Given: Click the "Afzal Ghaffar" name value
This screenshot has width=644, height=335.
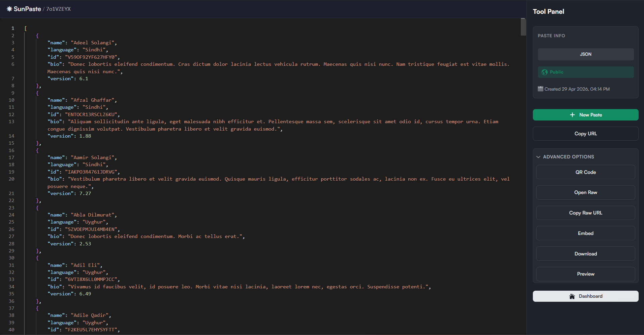Looking at the screenshot, I should click(x=92, y=100).
